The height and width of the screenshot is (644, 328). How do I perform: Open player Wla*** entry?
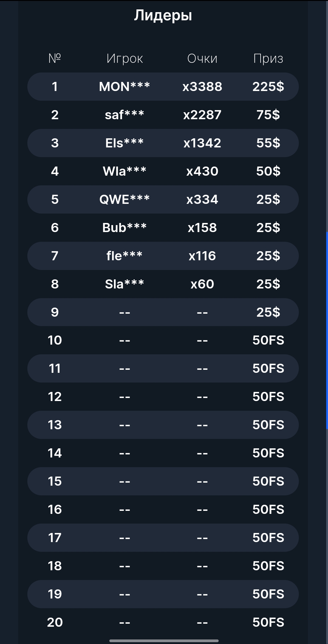[125, 171]
